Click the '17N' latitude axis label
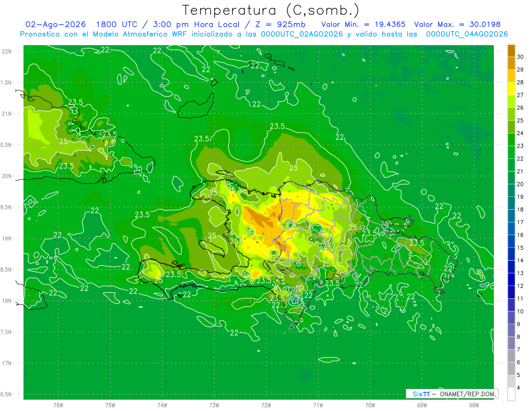This screenshot has height=411, width=532. coord(7,363)
